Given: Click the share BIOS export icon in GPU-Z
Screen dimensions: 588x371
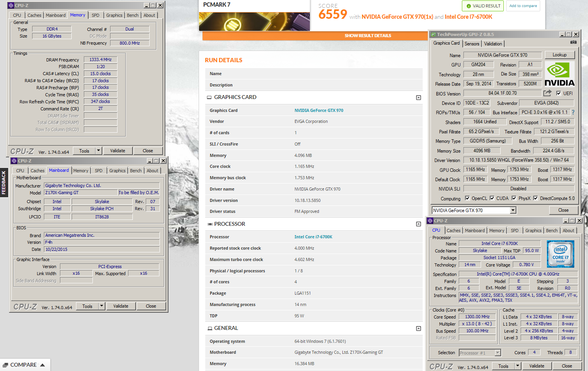Looking at the screenshot, I should pyautogui.click(x=548, y=93).
